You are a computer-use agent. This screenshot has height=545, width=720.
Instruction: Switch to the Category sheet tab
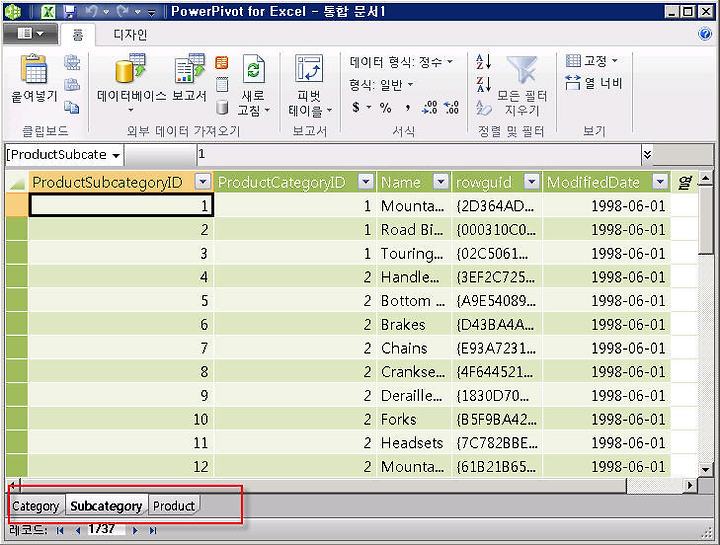[x=36, y=506]
